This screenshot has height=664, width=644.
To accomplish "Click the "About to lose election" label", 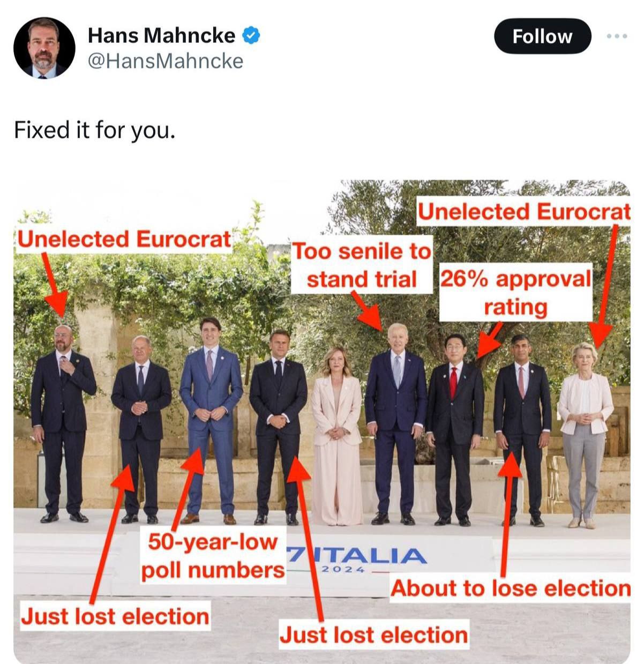I will pos(510,588).
